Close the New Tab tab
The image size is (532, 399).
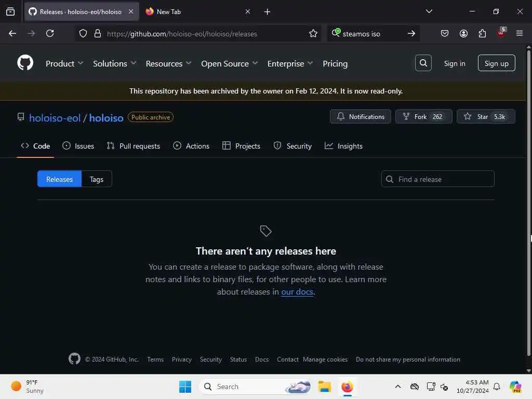[x=248, y=11]
